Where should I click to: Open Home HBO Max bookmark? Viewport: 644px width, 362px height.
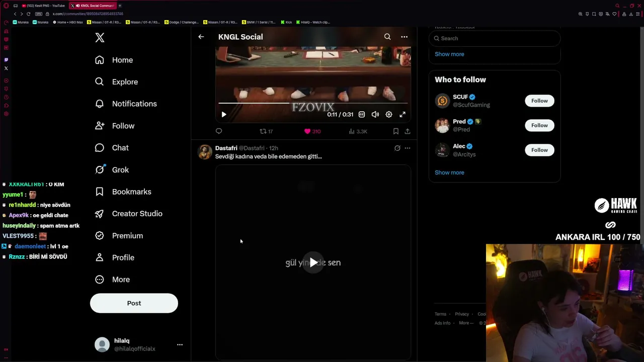tap(68, 22)
